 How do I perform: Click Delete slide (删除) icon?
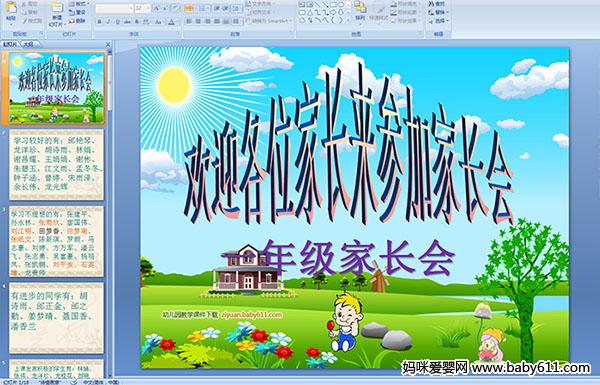pos(72,21)
